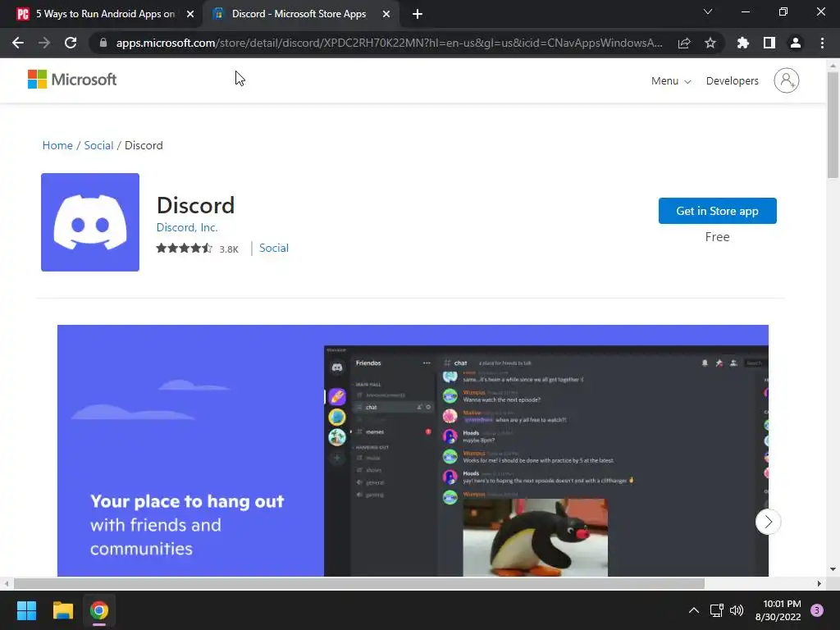Open the clock showing 10:01 PM
The height and width of the screenshot is (630, 840).
pyautogui.click(x=778, y=610)
